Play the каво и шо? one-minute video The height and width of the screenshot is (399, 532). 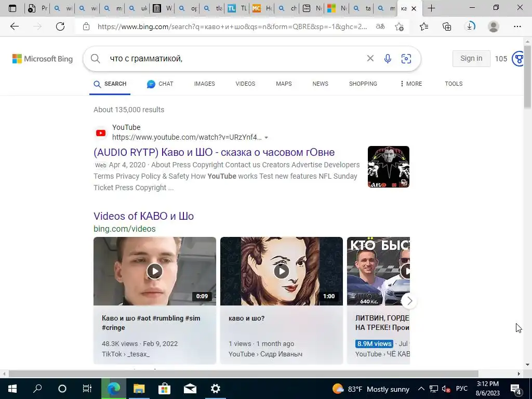coord(282,271)
